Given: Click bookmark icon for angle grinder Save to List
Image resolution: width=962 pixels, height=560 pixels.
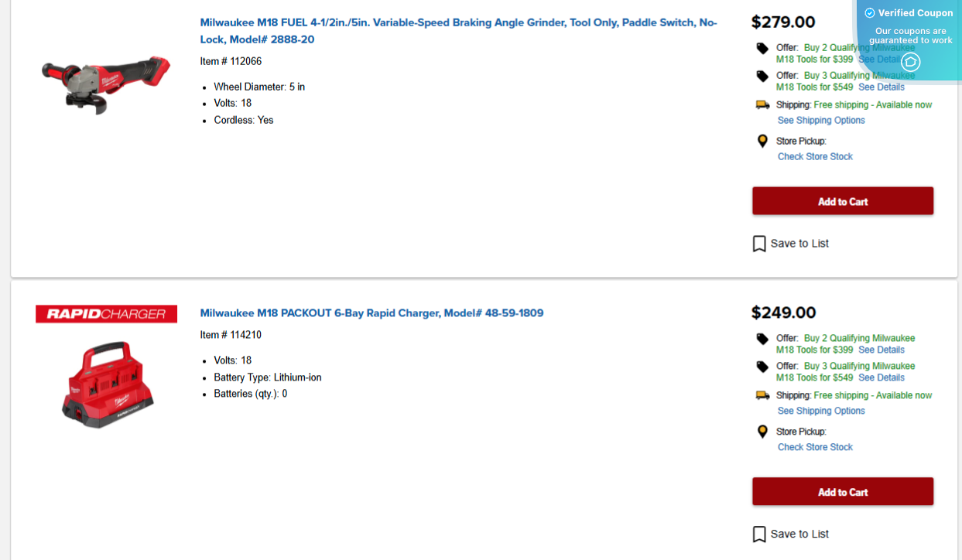Looking at the screenshot, I should [759, 244].
